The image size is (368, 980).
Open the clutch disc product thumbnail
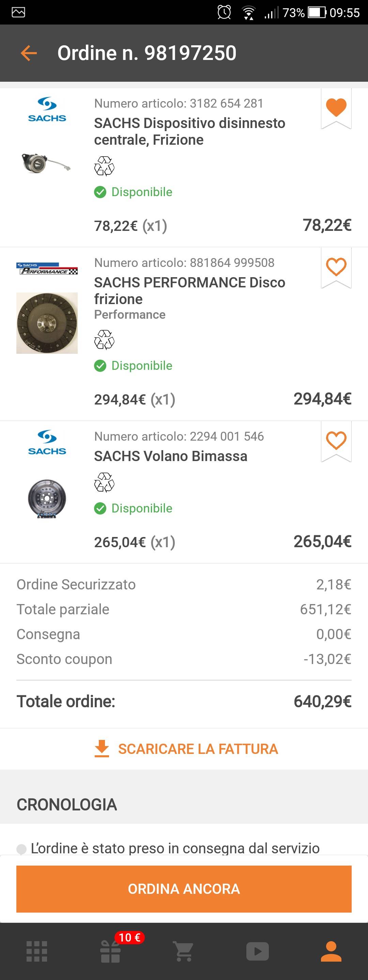click(47, 323)
